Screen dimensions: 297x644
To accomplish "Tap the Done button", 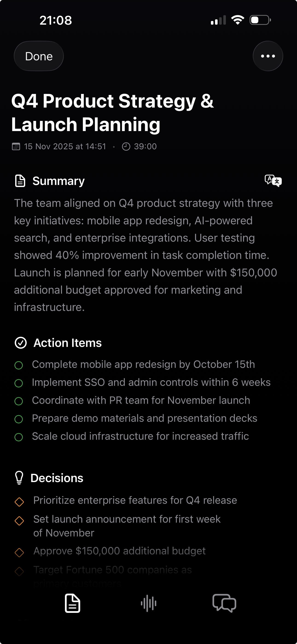I will [x=39, y=56].
